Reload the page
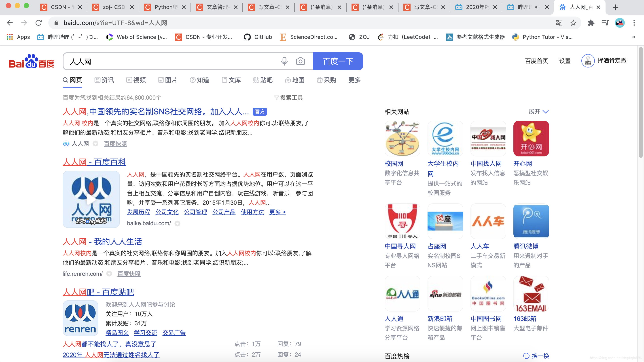 pos(38,23)
